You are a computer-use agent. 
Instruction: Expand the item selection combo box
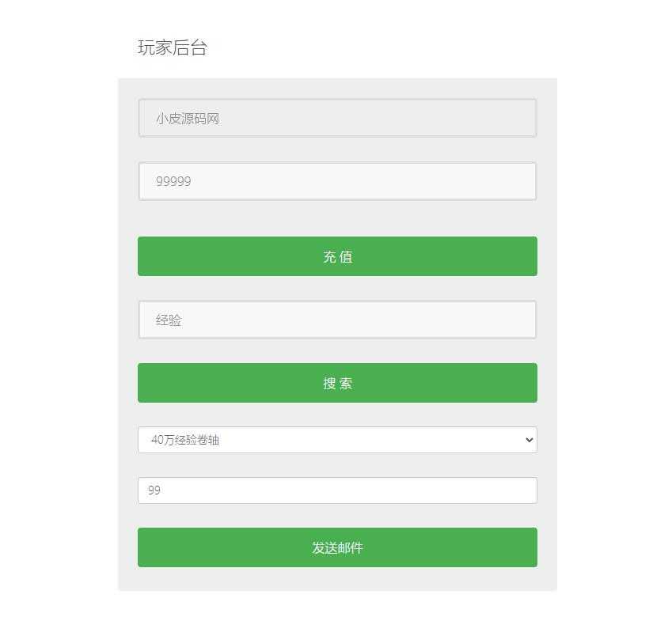click(337, 440)
